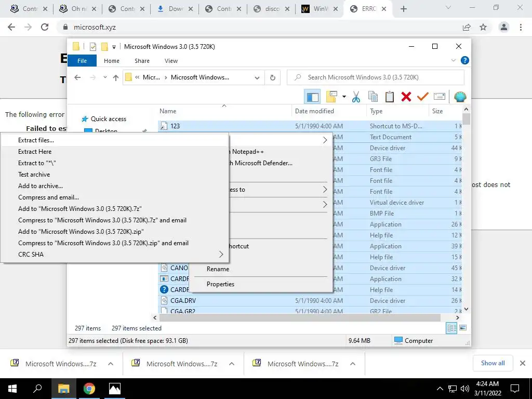Reload the Chrome page
This screenshot has width=532, height=399.
45,27
